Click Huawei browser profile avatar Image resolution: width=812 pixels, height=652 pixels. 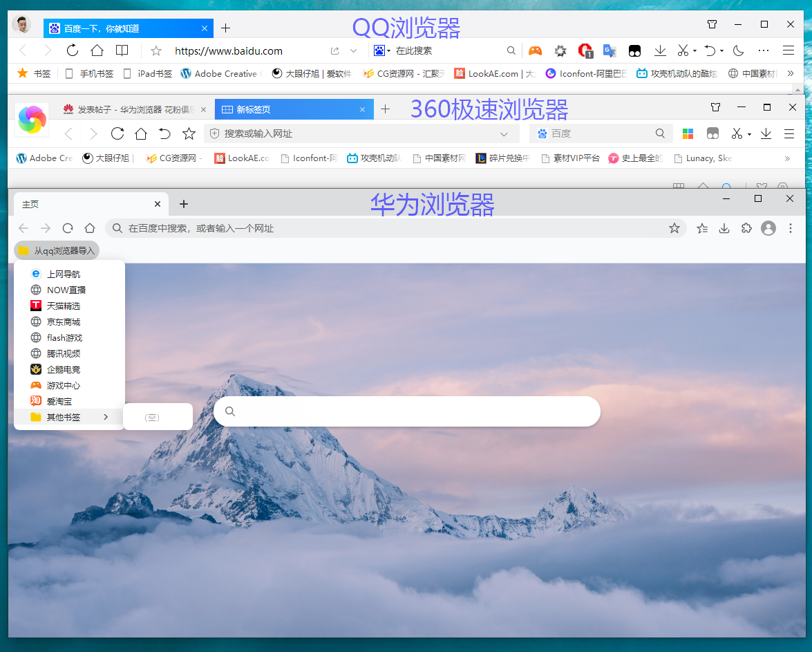tap(768, 228)
